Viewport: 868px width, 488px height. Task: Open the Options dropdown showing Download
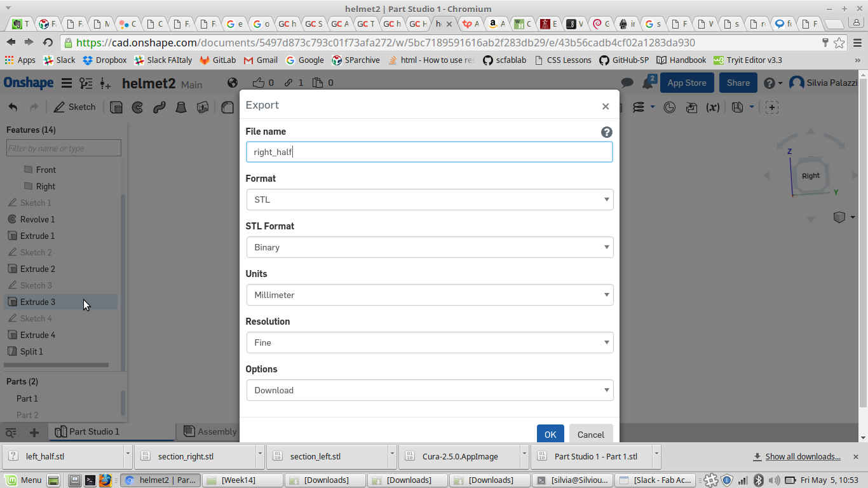(430, 390)
